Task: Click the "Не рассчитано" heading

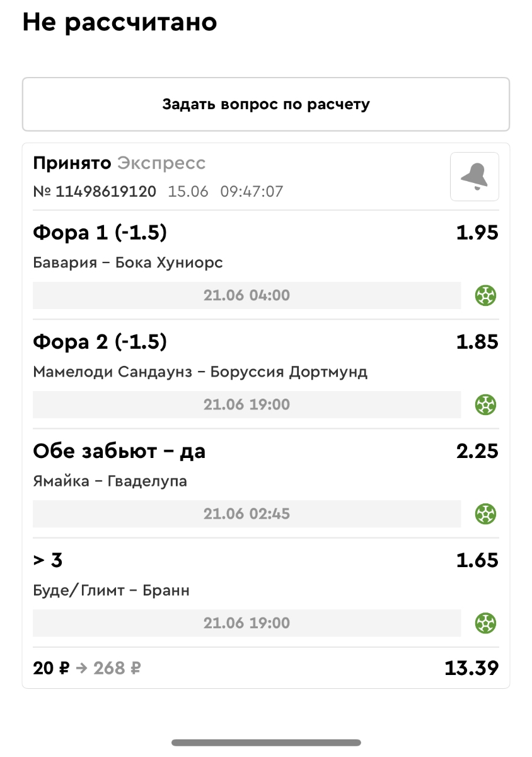Action: pyautogui.click(x=120, y=23)
